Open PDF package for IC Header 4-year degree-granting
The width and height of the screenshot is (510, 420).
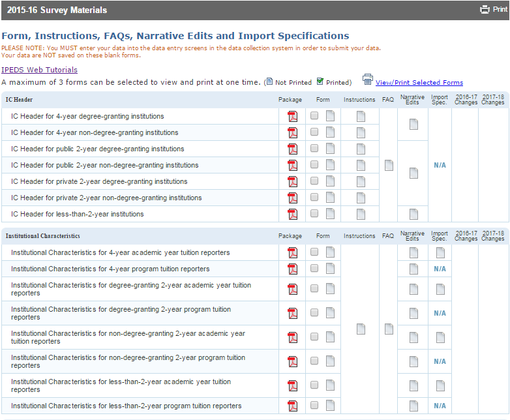292,117
